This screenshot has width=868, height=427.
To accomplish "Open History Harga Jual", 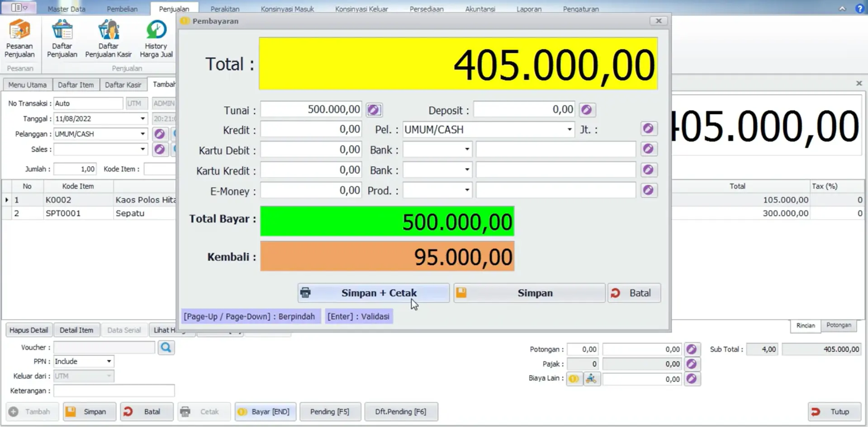I will (156, 38).
